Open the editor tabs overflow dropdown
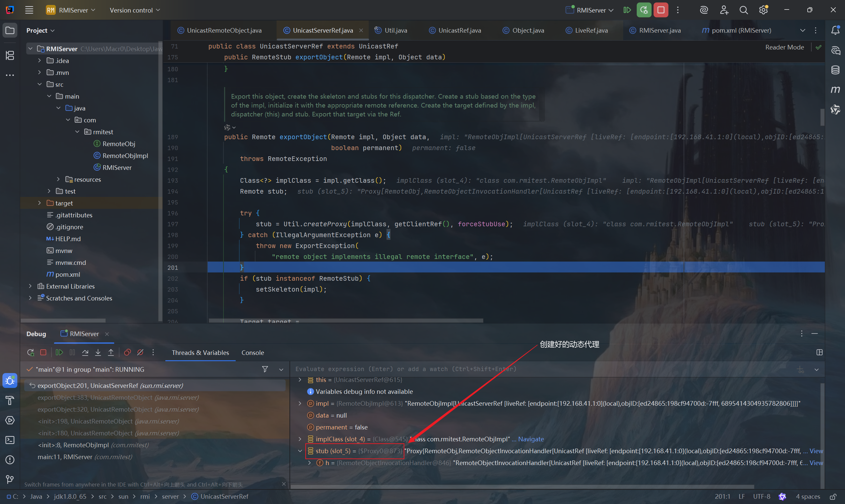This screenshot has height=504, width=845. (802, 30)
